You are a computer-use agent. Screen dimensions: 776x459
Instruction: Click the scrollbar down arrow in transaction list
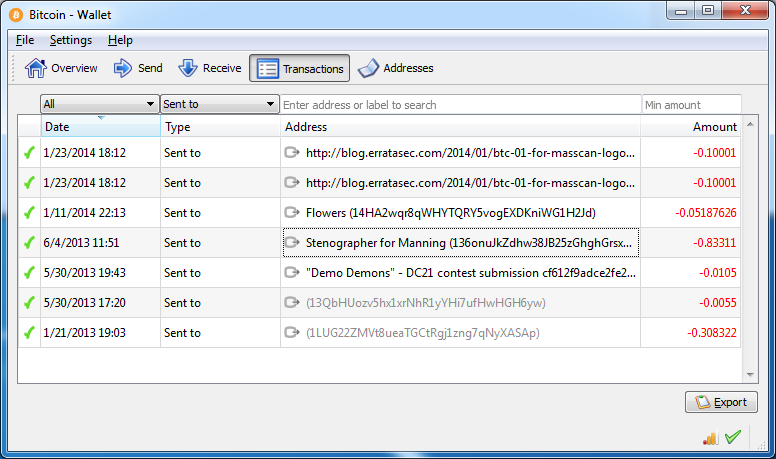(x=750, y=375)
